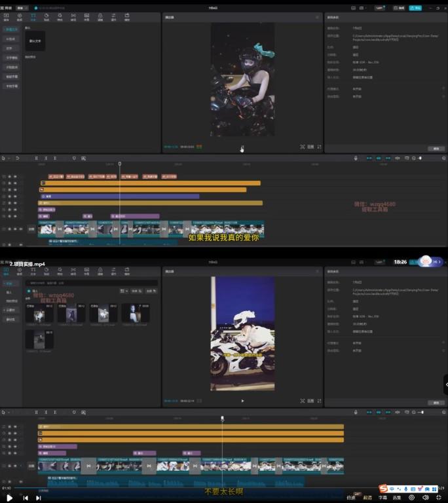Pause playback in the upper editor preview
Image resolution: width=448 pixels, height=503 pixels.
coord(242,147)
